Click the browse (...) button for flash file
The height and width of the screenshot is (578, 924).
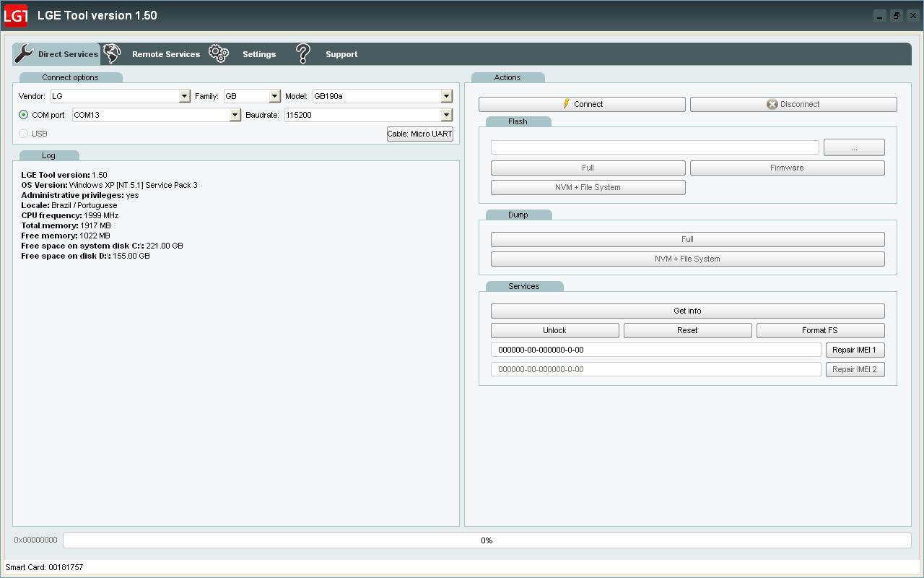(x=854, y=147)
